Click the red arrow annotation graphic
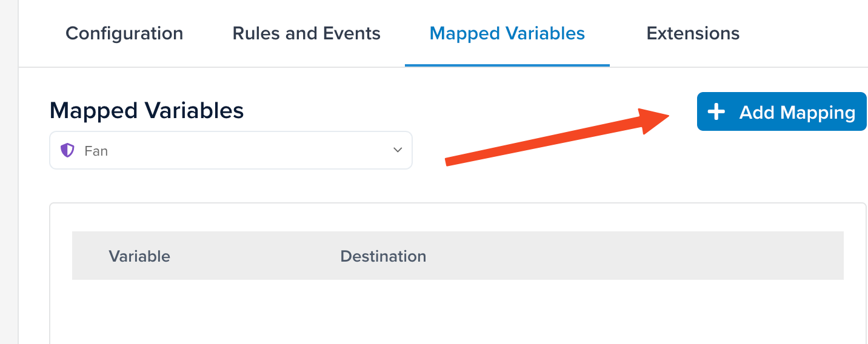This screenshot has width=868, height=344. [557, 136]
